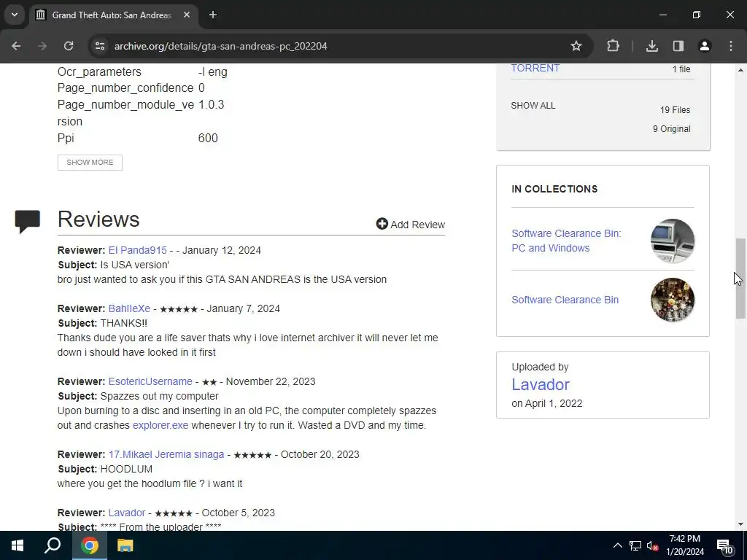The height and width of the screenshot is (560, 747).
Task: Open the Chrome profile avatar
Action: tap(705, 46)
